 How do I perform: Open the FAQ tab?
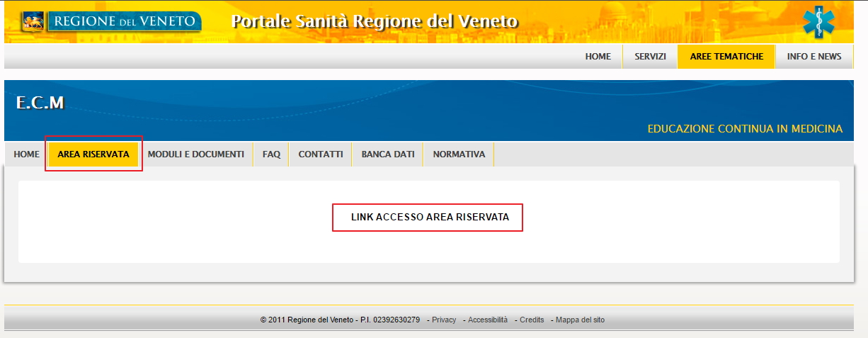click(271, 154)
